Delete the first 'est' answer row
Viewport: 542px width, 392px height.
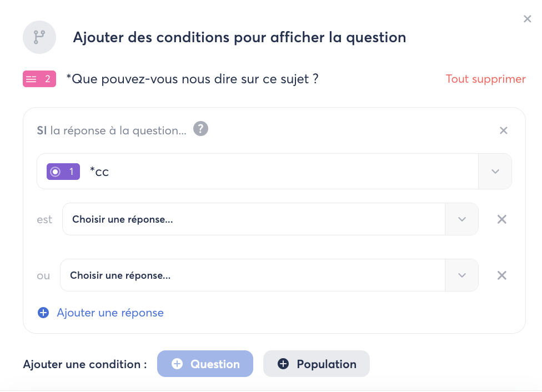[x=501, y=219]
